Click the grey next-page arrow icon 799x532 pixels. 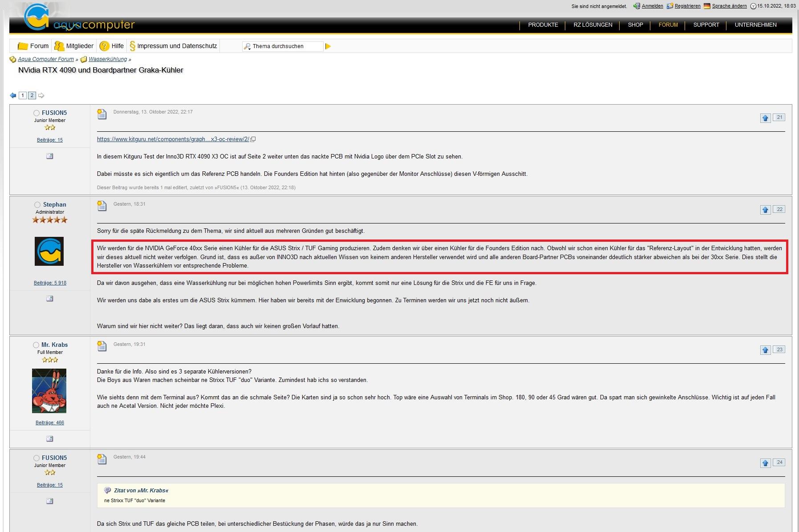(x=41, y=95)
